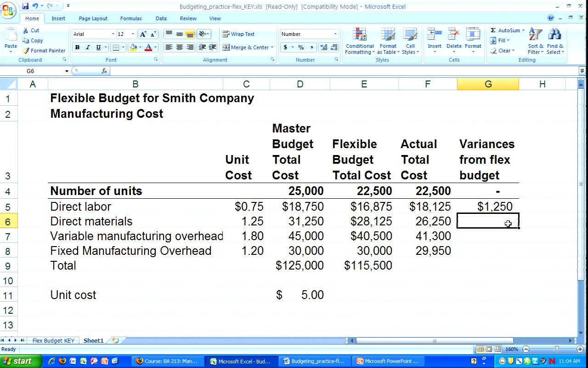Center-align text horizontally in the cell

pos(179,47)
